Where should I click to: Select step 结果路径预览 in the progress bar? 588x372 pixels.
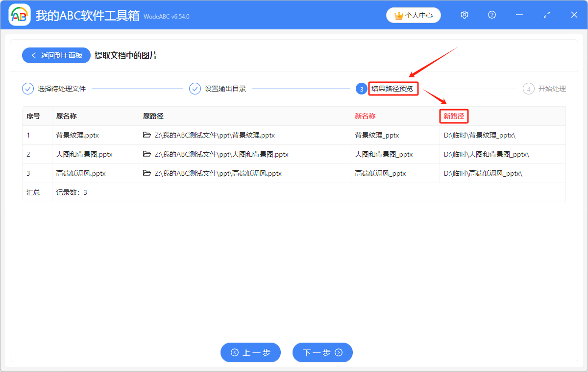393,89
